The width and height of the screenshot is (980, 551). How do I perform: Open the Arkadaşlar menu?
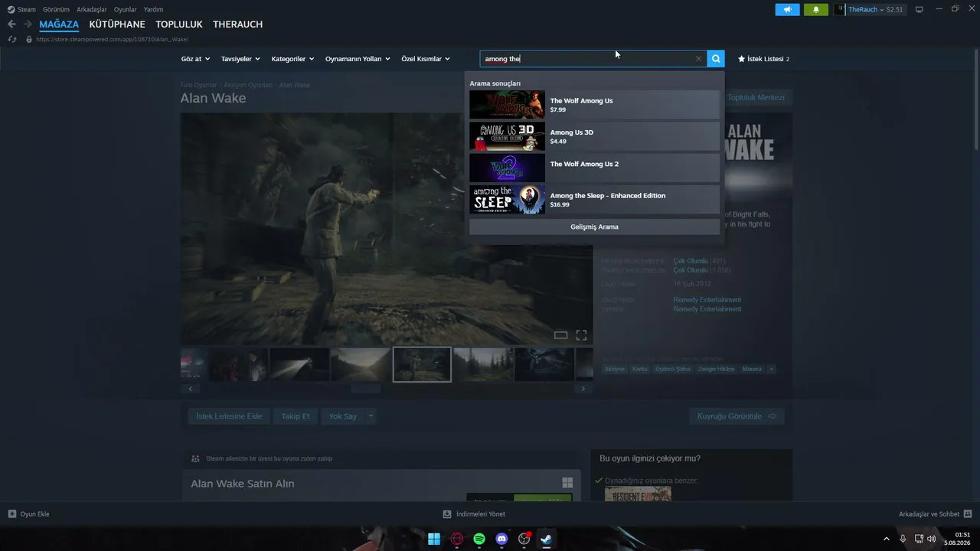tap(91, 9)
